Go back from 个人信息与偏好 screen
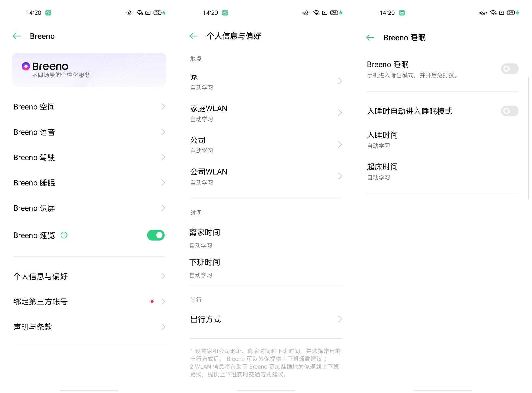 click(x=194, y=36)
